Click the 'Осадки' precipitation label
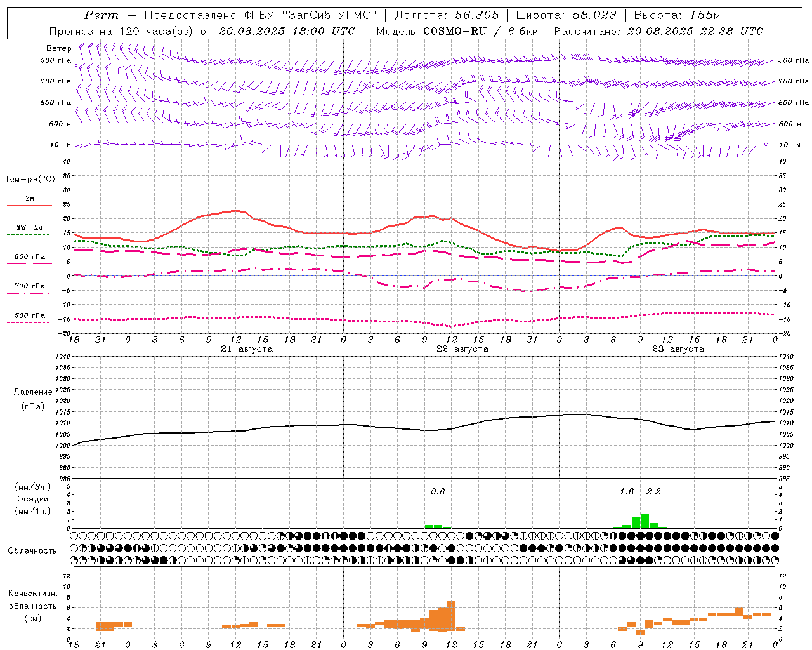The height and width of the screenshot is (650, 812). [x=33, y=499]
